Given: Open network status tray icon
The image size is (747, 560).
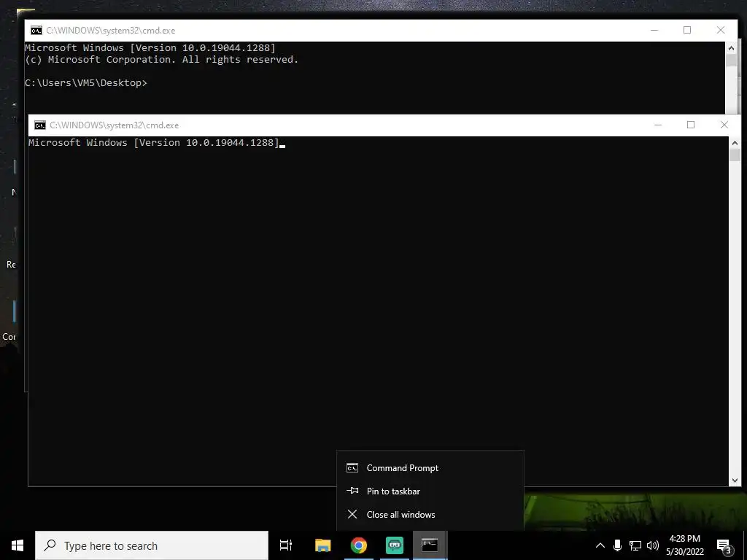Looking at the screenshot, I should click(635, 545).
